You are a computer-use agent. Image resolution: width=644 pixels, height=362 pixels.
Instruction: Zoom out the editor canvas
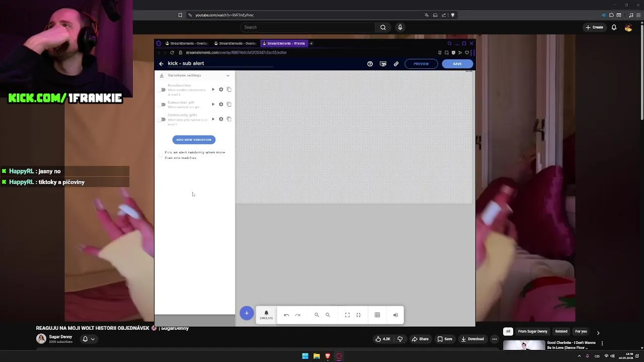pos(328,315)
